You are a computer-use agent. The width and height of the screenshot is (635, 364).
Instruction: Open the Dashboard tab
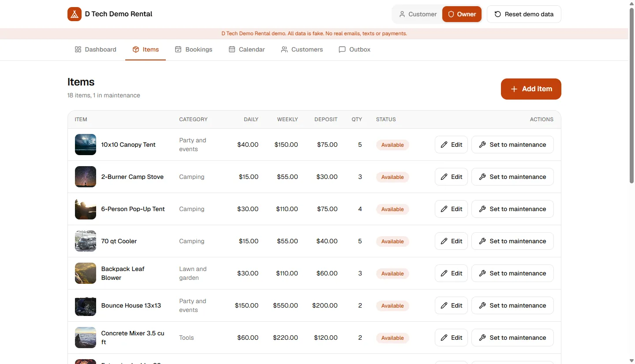[95, 49]
